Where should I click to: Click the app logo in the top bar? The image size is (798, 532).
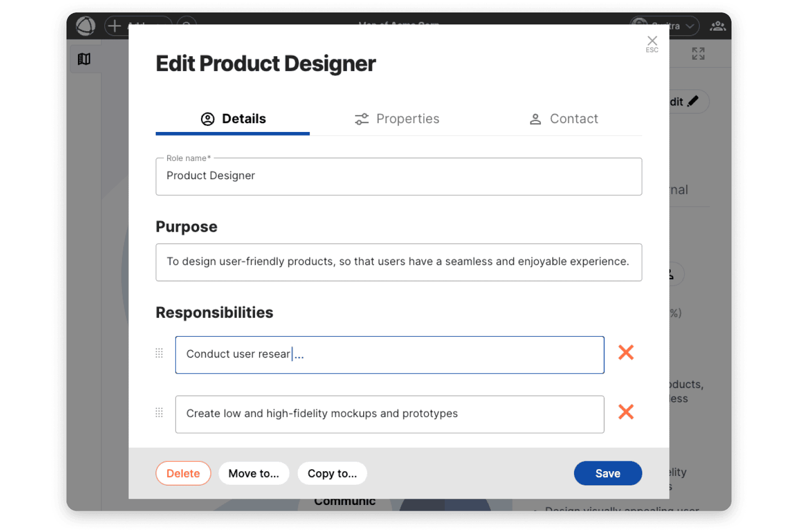pyautogui.click(x=86, y=25)
